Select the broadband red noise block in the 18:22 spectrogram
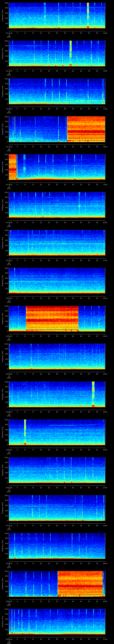Viewport: 114px width, 644px height. (52, 318)
